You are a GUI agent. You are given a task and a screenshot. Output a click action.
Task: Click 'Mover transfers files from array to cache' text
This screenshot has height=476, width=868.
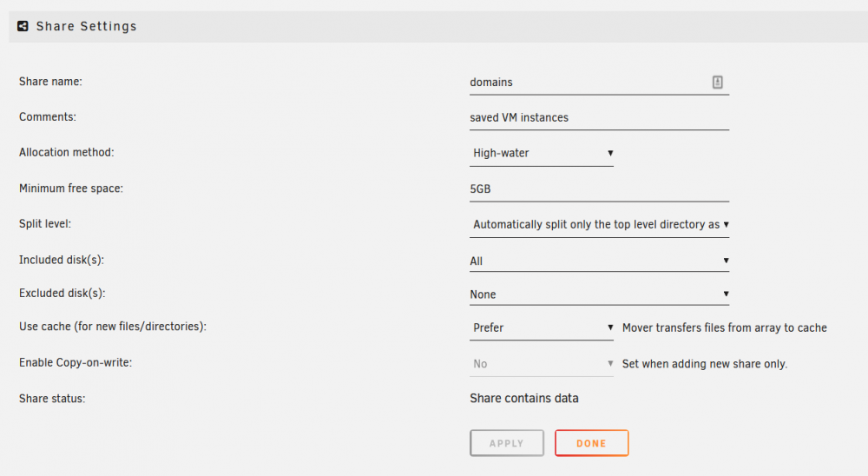point(724,327)
